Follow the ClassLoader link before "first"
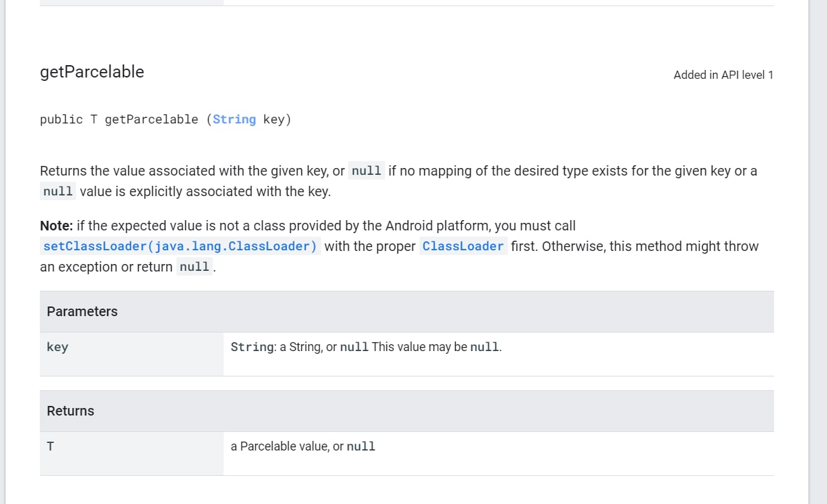Image resolution: width=827 pixels, height=504 pixels. (463, 246)
